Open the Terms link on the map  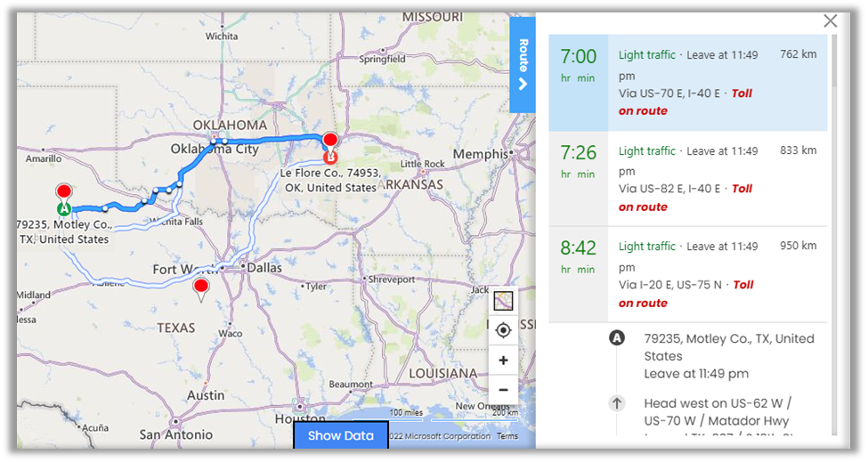(507, 436)
